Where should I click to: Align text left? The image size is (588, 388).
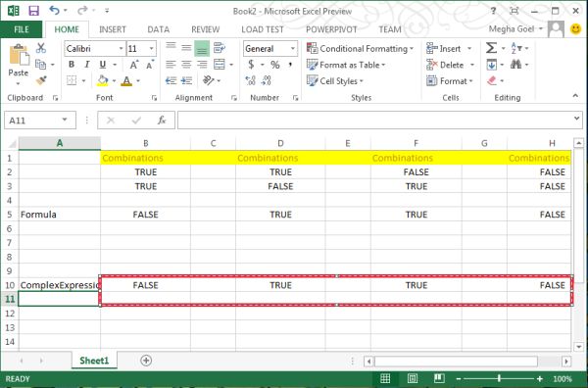point(171,65)
